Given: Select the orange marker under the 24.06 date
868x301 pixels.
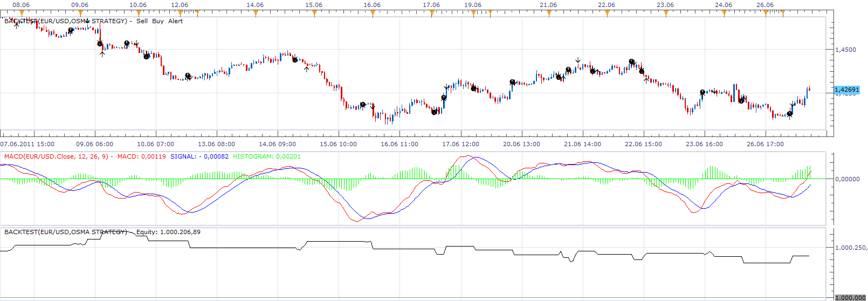Looking at the screenshot, I should tap(724, 13).
